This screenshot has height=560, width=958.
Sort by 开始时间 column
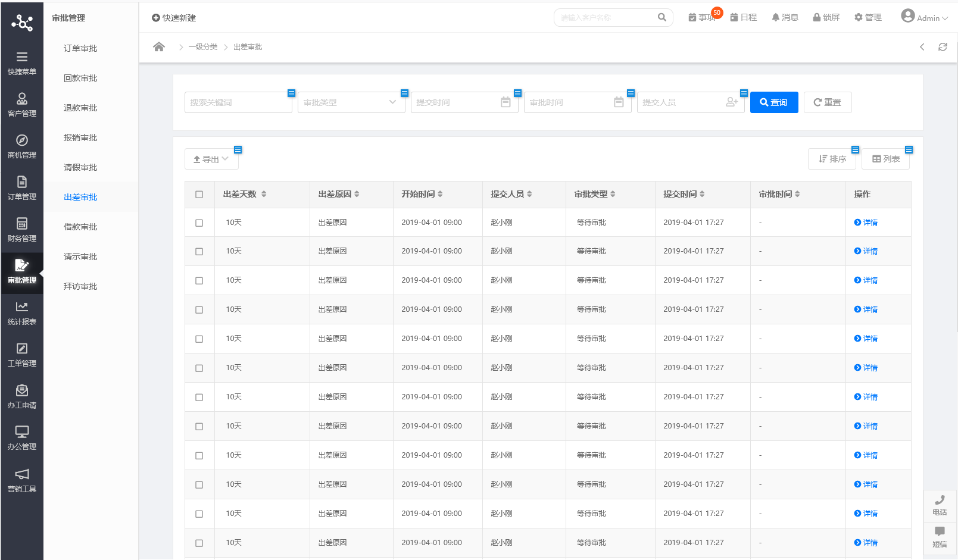click(440, 194)
